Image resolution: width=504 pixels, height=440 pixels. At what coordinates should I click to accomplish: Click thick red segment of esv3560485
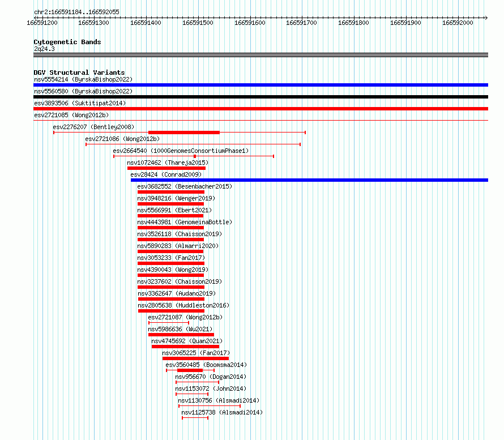pos(190,370)
